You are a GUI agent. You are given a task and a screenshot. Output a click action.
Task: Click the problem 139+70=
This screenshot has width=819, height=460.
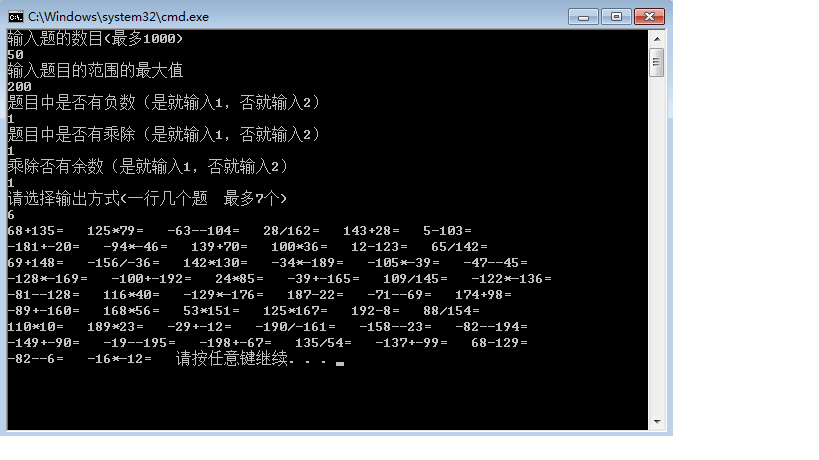(219, 247)
